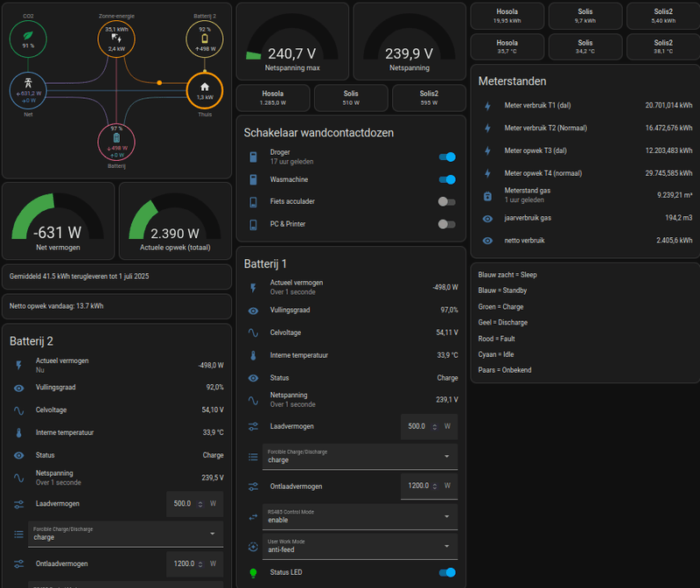Click the Actuele opwek (totaal) gauge
The image size is (700, 588).
175,221
